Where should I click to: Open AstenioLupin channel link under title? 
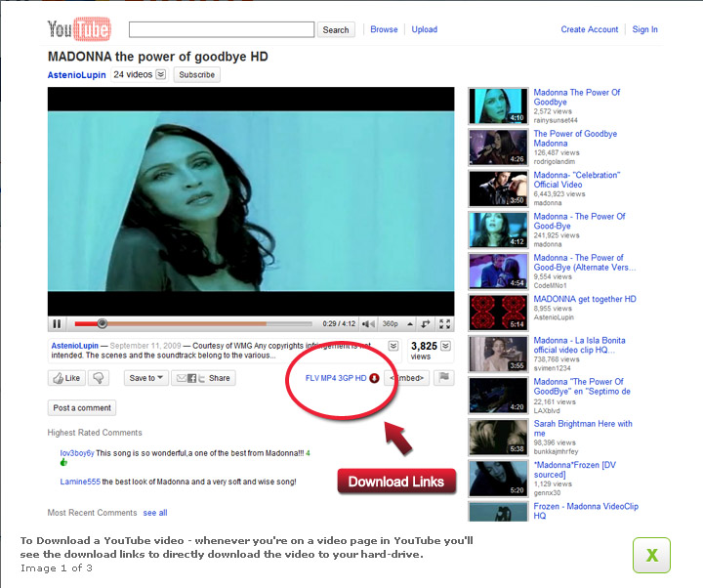pyautogui.click(x=77, y=75)
